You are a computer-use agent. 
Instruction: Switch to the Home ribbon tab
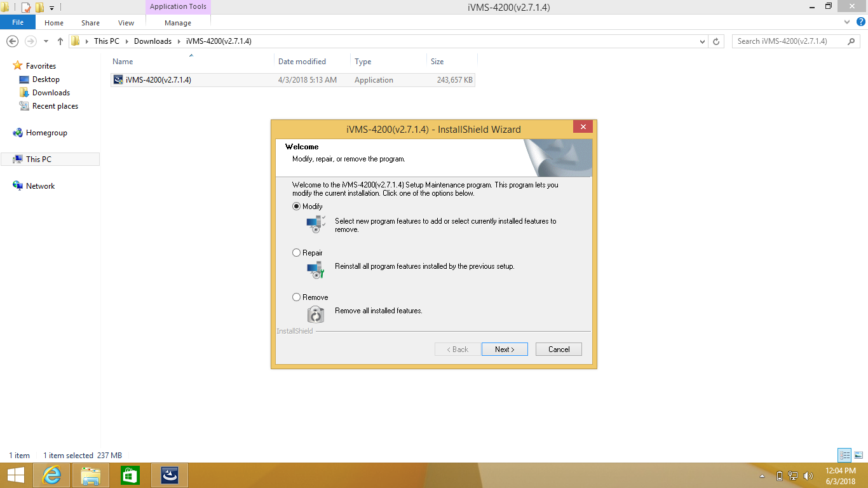coord(54,23)
